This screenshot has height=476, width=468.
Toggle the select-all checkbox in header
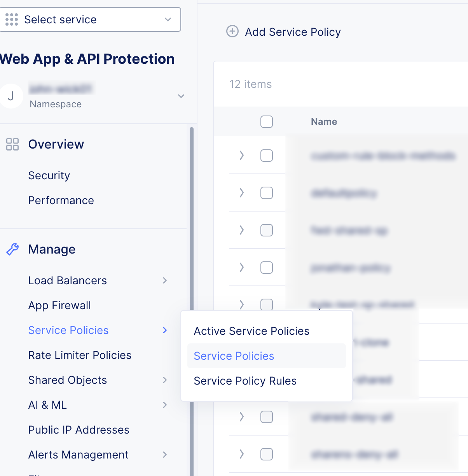pyautogui.click(x=267, y=122)
